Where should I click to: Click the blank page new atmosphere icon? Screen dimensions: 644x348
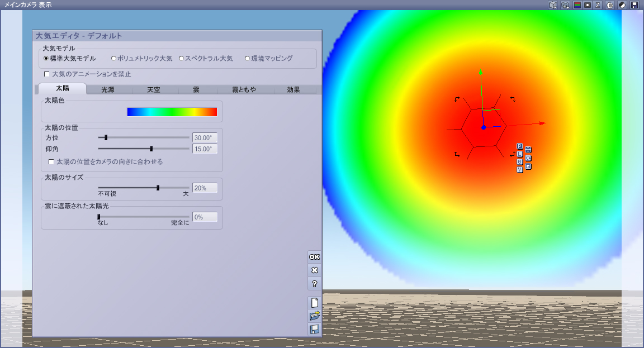pos(314,302)
